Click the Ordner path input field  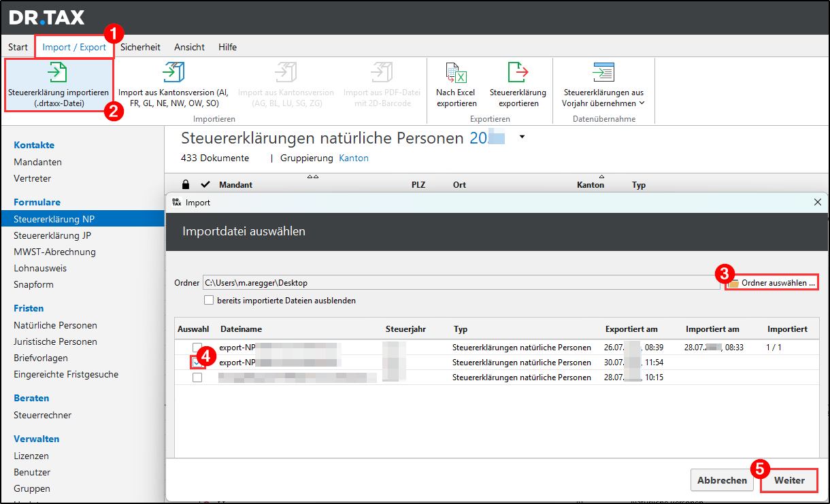pos(460,282)
